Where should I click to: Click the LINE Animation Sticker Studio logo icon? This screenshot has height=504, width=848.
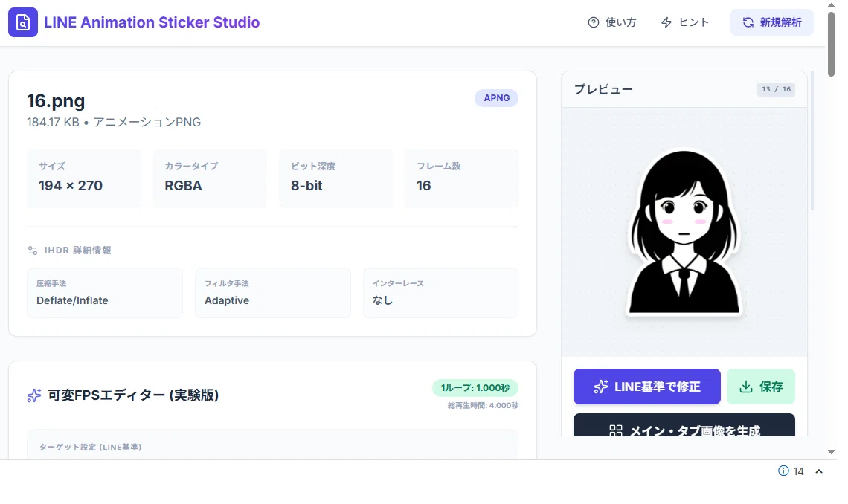(x=23, y=22)
